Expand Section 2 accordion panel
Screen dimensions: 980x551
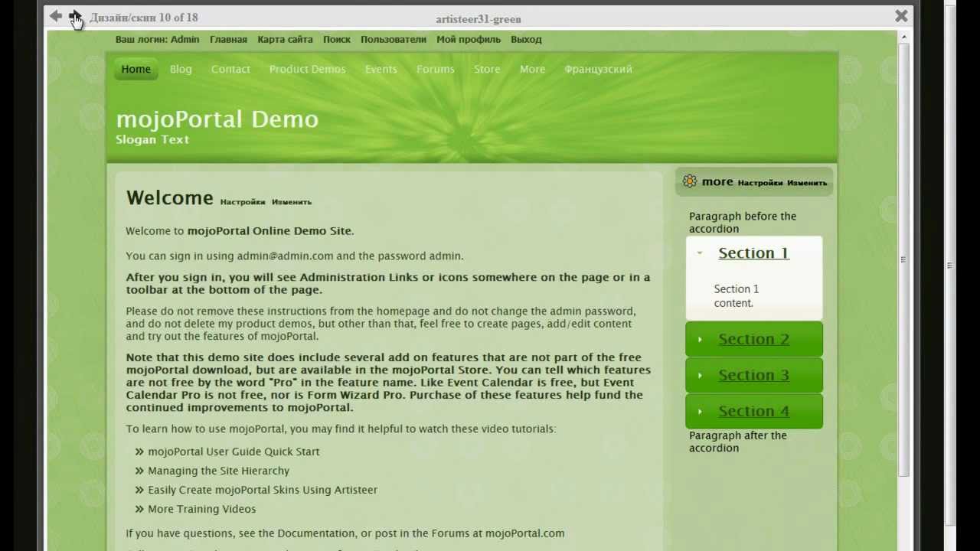pyautogui.click(x=754, y=339)
